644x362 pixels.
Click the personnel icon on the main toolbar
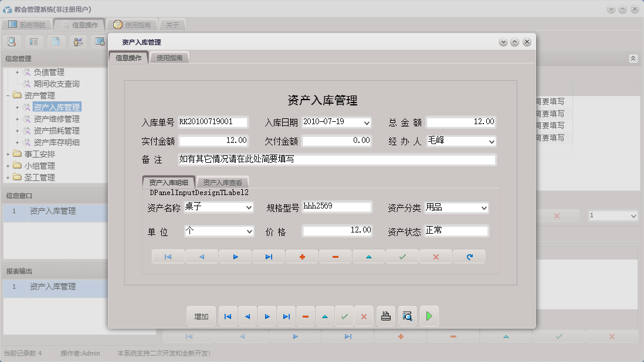click(78, 42)
